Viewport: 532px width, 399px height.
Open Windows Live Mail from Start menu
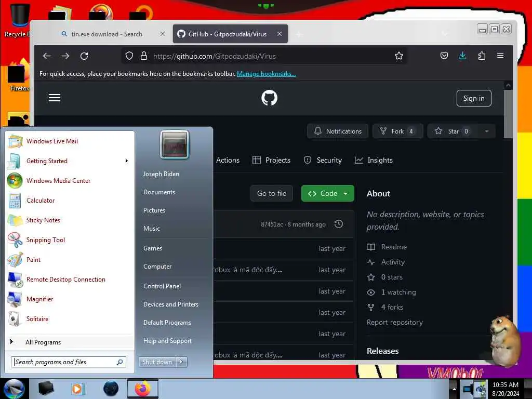point(70,141)
